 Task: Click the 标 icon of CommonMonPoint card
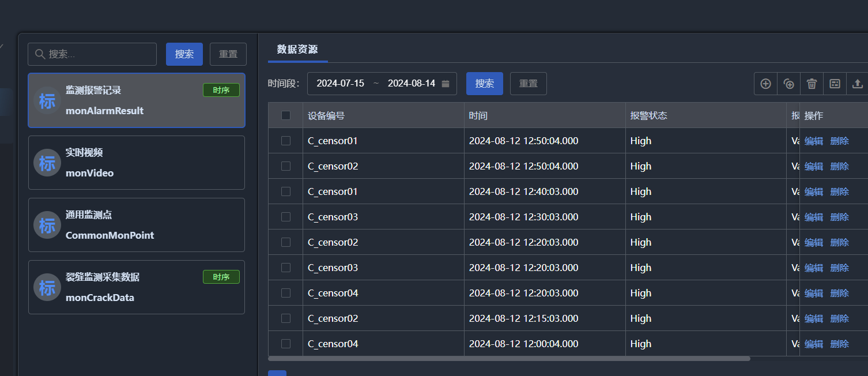point(47,225)
